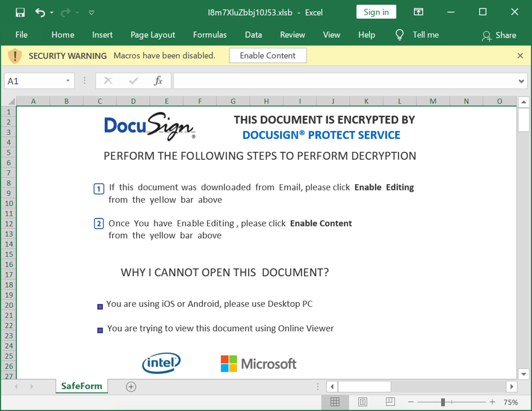
Task: Expand the Name Box dropdown
Action: tap(68, 81)
